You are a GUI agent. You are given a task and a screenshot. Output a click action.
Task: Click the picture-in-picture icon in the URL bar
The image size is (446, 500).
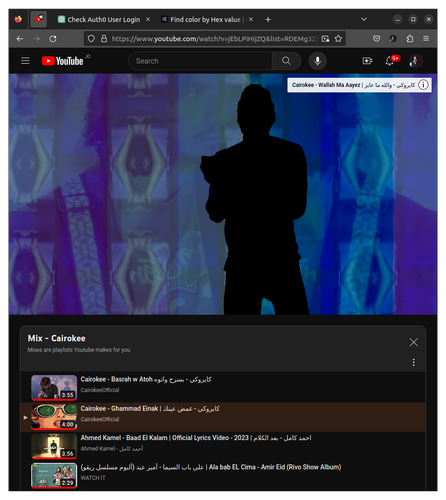(325, 39)
